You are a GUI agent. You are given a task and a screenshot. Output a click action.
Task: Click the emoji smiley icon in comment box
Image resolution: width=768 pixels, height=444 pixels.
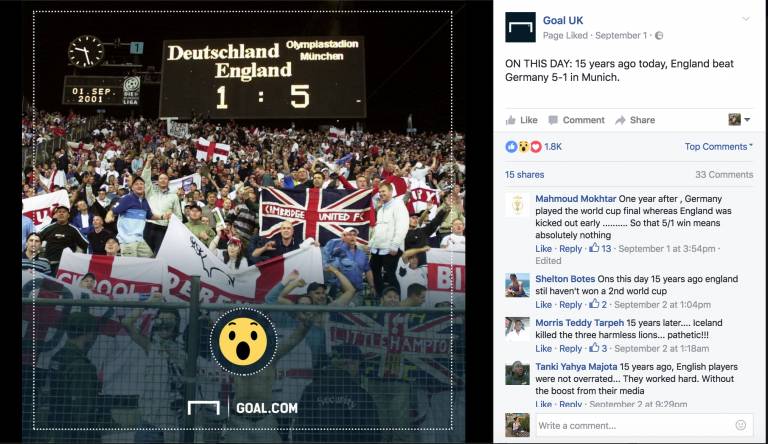(x=741, y=425)
